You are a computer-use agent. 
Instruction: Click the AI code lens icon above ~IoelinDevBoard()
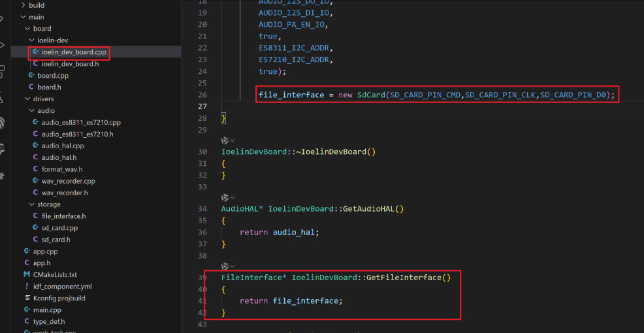point(225,141)
